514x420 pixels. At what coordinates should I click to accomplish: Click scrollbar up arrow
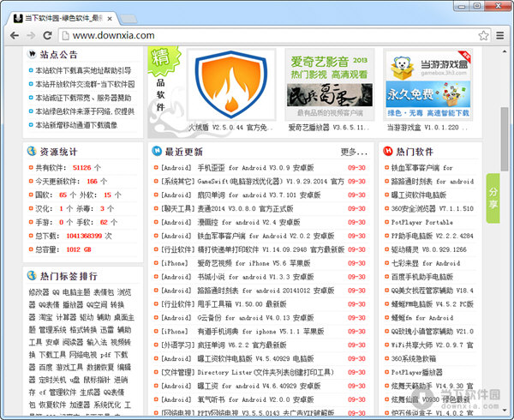(505, 51)
